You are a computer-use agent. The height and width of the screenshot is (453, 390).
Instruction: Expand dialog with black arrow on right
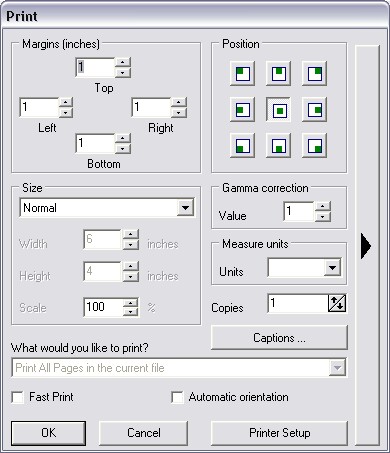(x=366, y=246)
